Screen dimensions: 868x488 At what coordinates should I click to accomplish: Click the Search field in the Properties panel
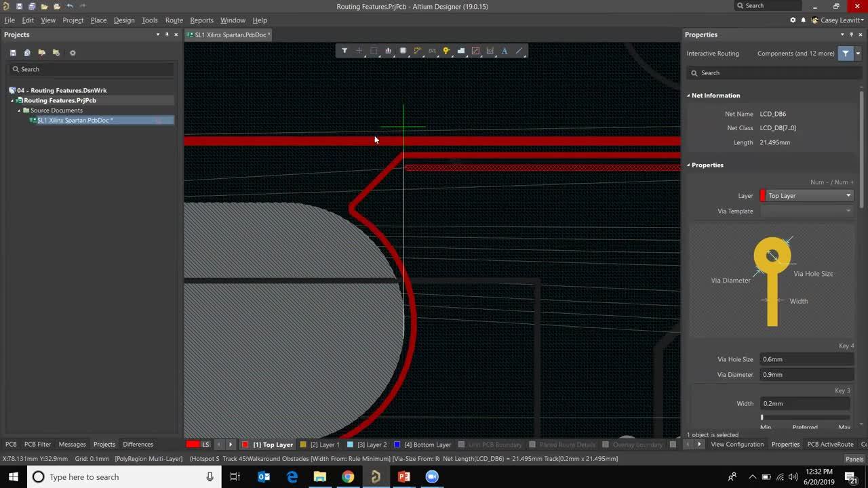tap(773, 73)
